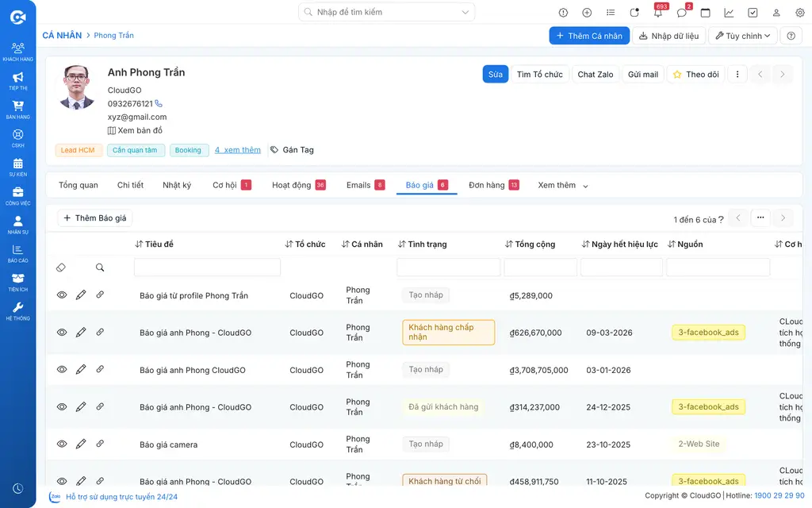The image size is (812, 508).
Task: Switch to the Đơn hàng tab
Action: click(x=493, y=185)
